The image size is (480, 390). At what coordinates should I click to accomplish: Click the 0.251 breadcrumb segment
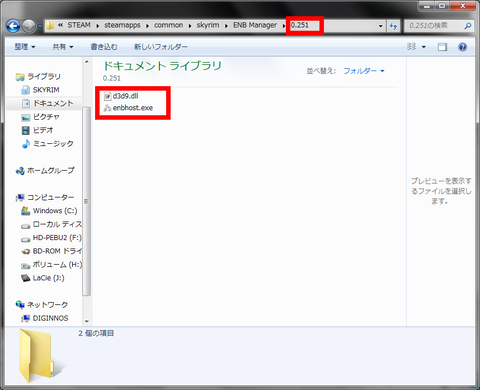300,25
